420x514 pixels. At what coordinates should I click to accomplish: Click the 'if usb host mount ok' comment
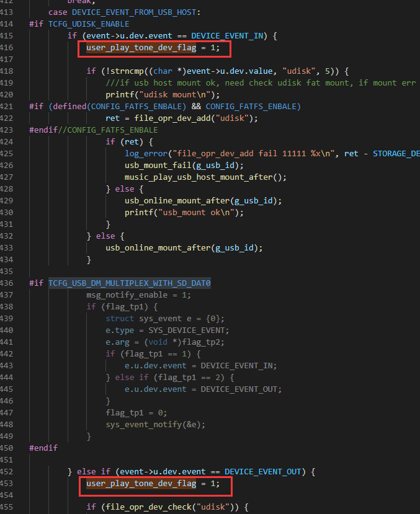[x=261, y=83]
